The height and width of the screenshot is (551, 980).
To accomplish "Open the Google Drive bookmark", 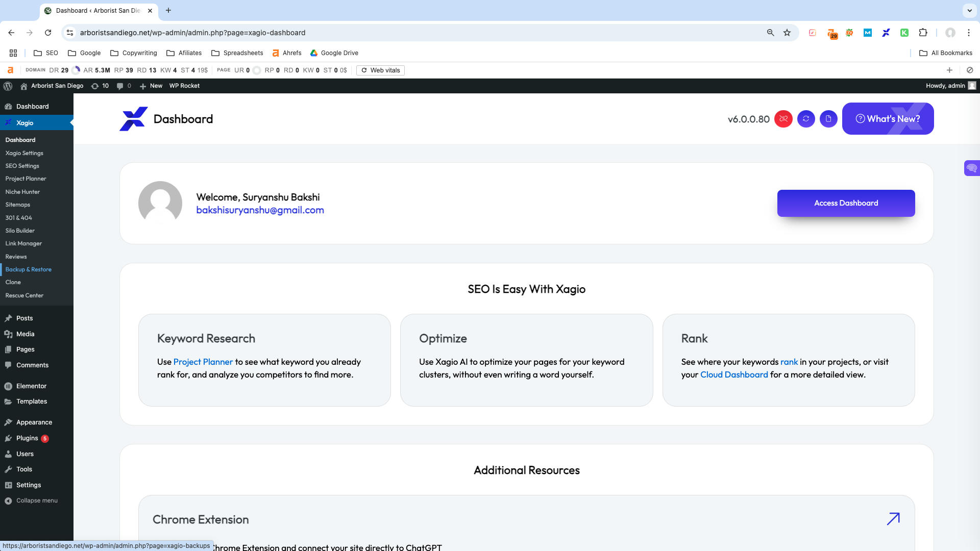I will [x=334, y=53].
